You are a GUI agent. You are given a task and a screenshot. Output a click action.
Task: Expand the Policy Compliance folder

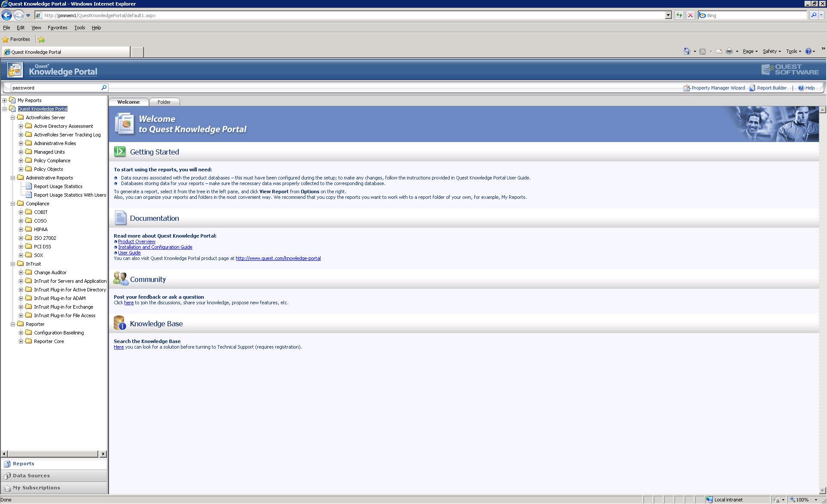pos(21,161)
